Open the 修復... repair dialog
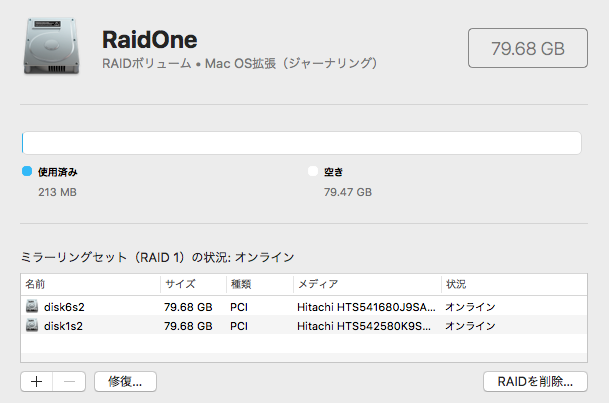 pos(125,382)
